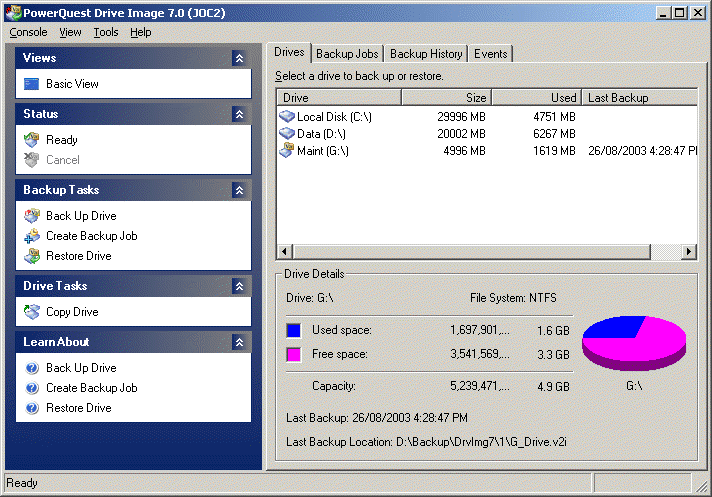Collapse the Drive Tasks panel
Screen dimensions: 712x497
pyautogui.click(x=238, y=286)
